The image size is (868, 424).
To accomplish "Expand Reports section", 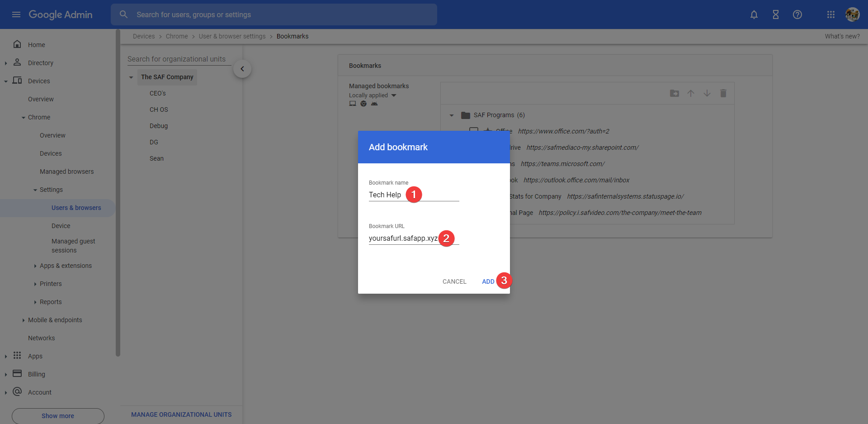I will (x=35, y=302).
